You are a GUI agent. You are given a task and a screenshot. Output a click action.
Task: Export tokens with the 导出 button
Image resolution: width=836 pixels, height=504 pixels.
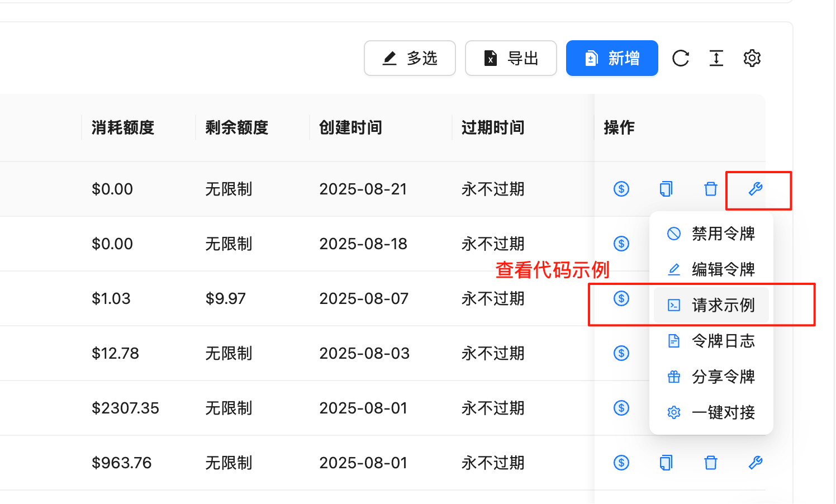(510, 58)
